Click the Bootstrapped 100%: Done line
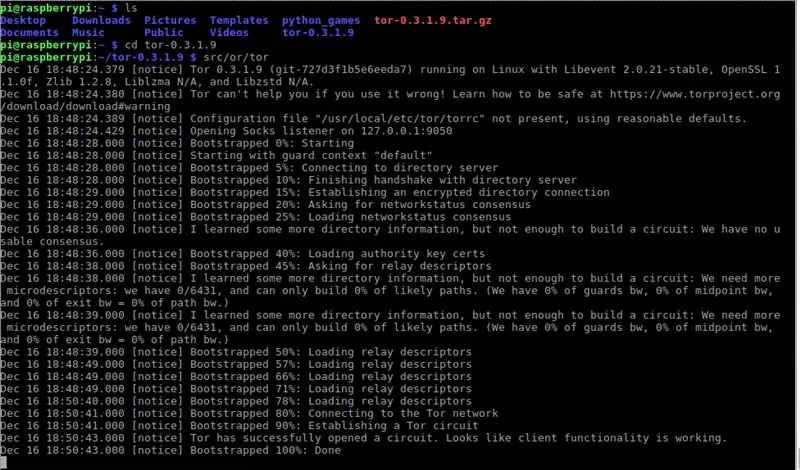 coord(170,451)
